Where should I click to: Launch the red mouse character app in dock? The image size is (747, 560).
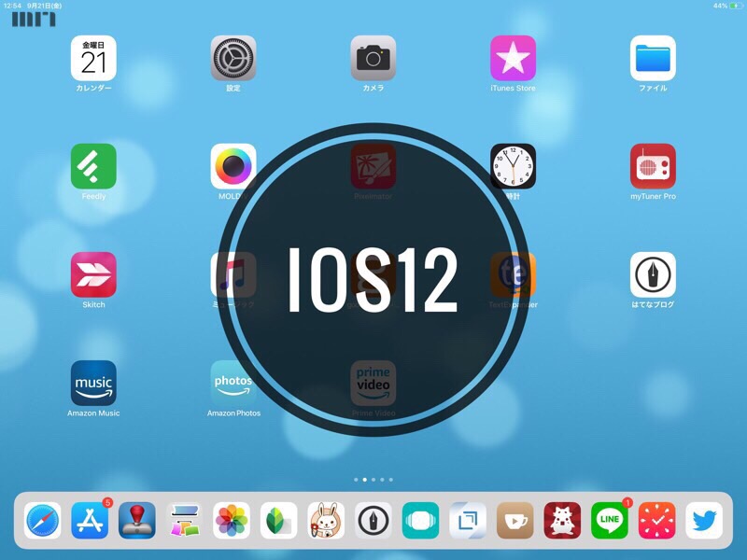pyautogui.click(x=562, y=521)
